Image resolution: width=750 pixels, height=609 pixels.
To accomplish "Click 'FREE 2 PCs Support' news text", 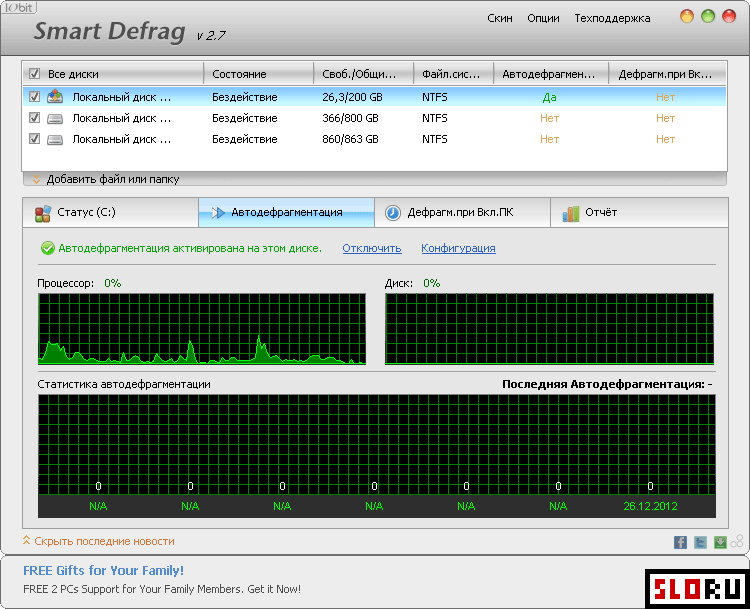I will click(x=162, y=589).
